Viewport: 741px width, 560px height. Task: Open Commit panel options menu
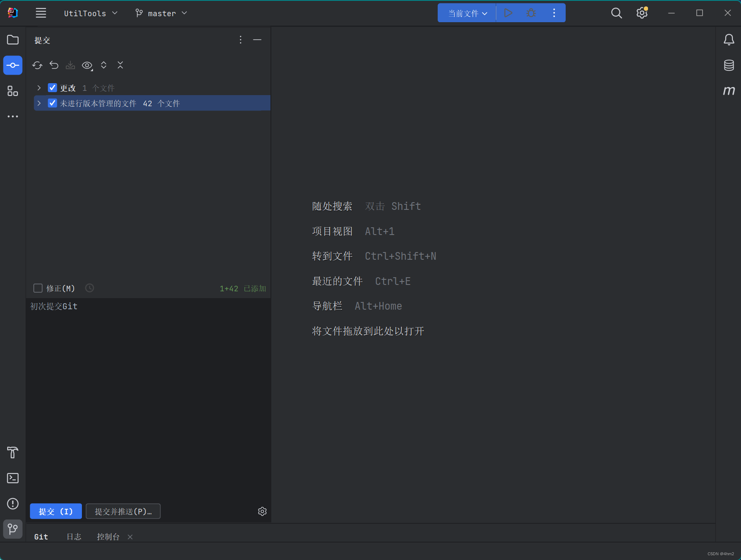click(x=241, y=40)
